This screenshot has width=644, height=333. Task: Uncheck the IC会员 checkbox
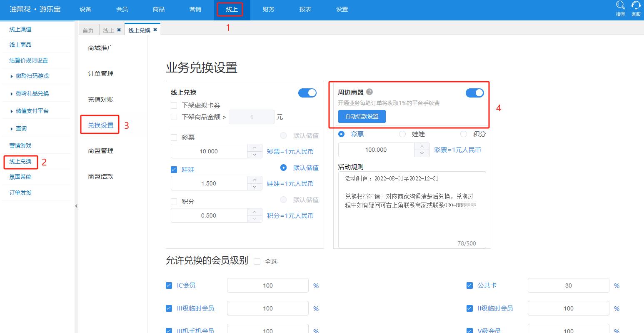pyautogui.click(x=169, y=285)
